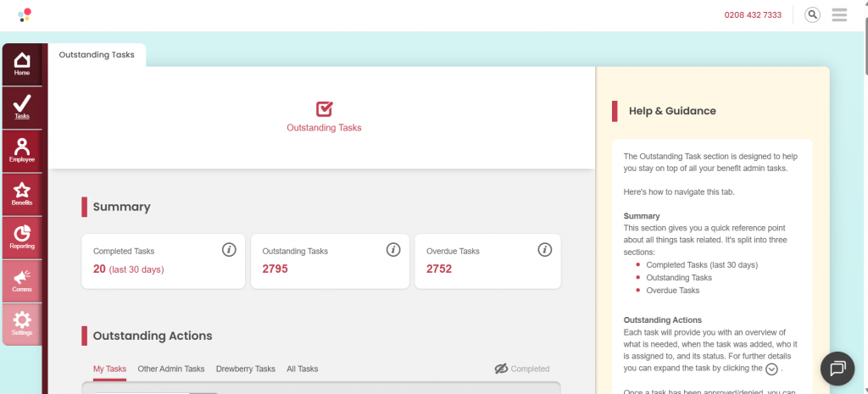Expand the hamburger menu in header
This screenshot has height=394, width=868.
(839, 14)
